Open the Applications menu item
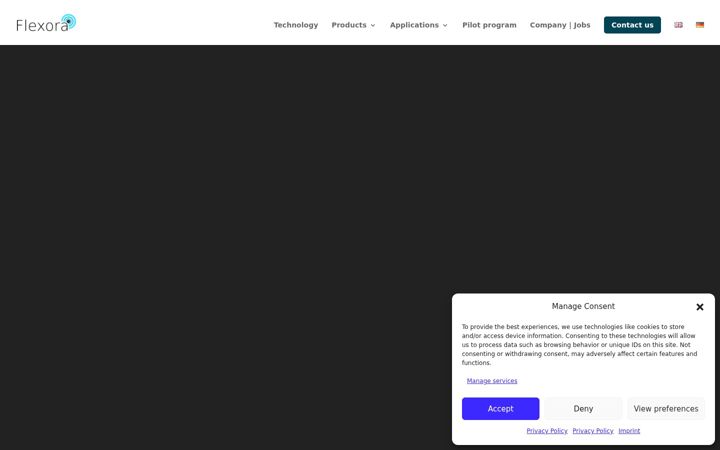The image size is (720, 450). [414, 25]
